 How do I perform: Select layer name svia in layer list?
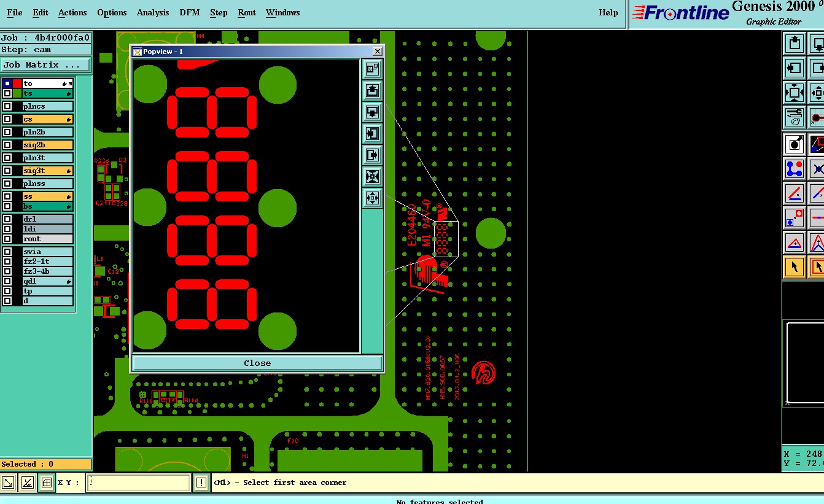coord(48,252)
